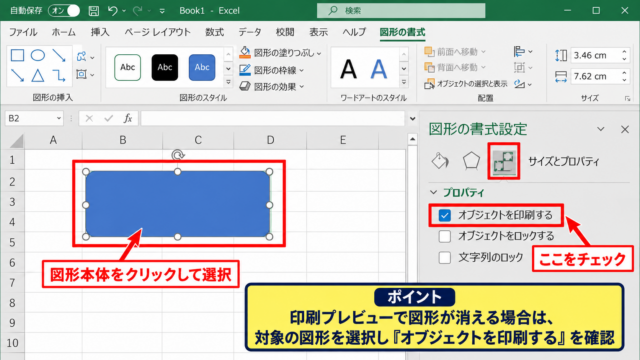Apply the blue A WordArt style

378,69
